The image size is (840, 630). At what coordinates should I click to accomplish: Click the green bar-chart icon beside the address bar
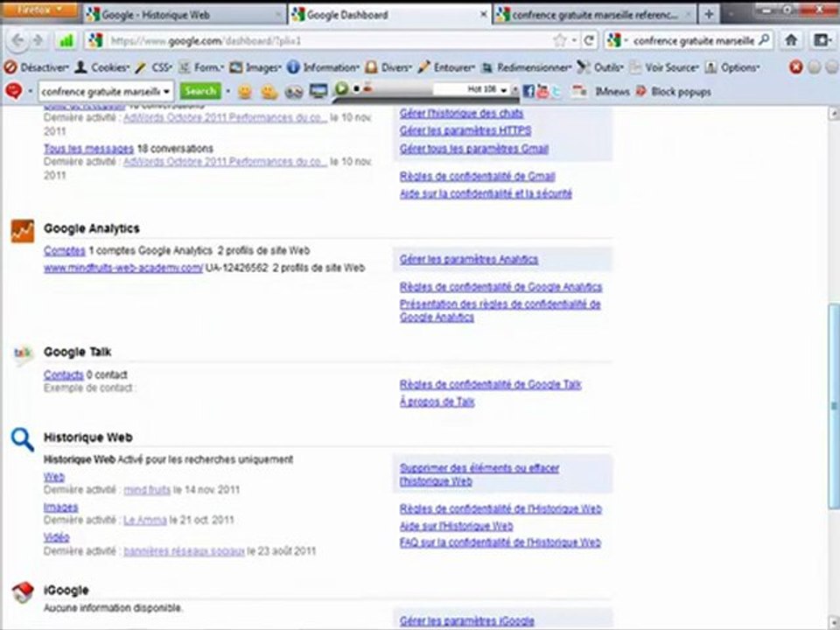coord(66,41)
